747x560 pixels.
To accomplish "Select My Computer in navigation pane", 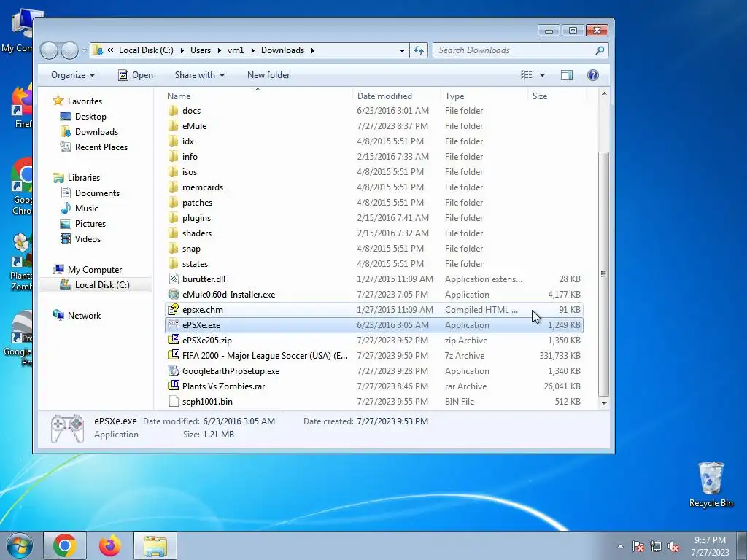I will coord(95,270).
